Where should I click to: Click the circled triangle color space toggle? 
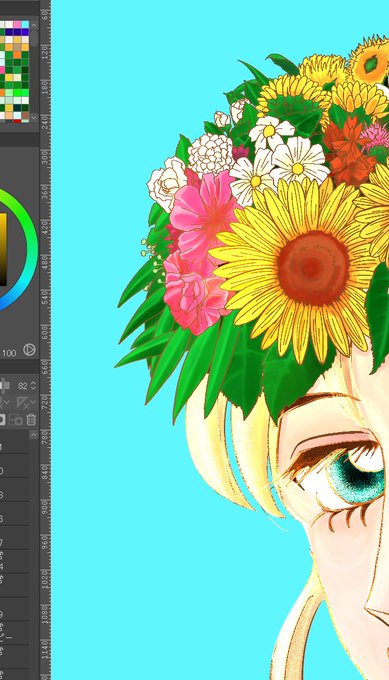coord(29,350)
